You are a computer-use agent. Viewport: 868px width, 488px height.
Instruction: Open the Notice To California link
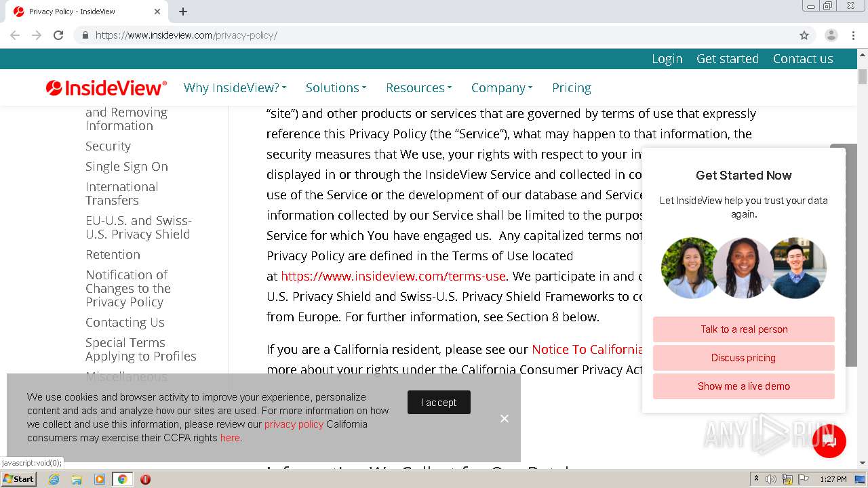click(587, 349)
